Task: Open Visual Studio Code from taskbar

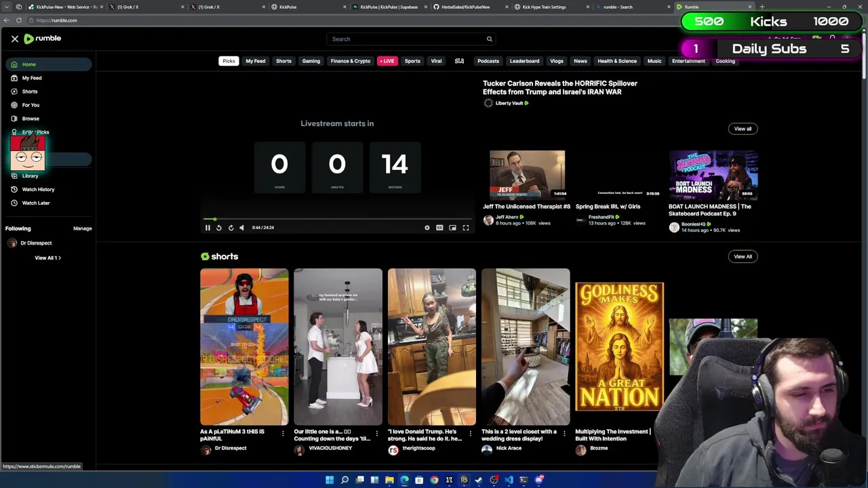Action: (509, 480)
